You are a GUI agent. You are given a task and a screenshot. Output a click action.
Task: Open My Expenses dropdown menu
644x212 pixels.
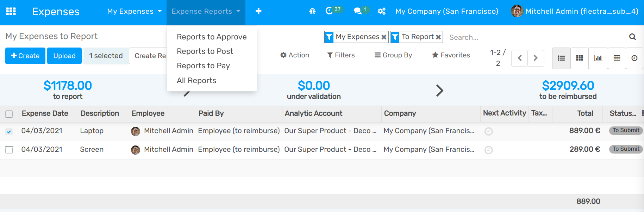[x=135, y=11]
